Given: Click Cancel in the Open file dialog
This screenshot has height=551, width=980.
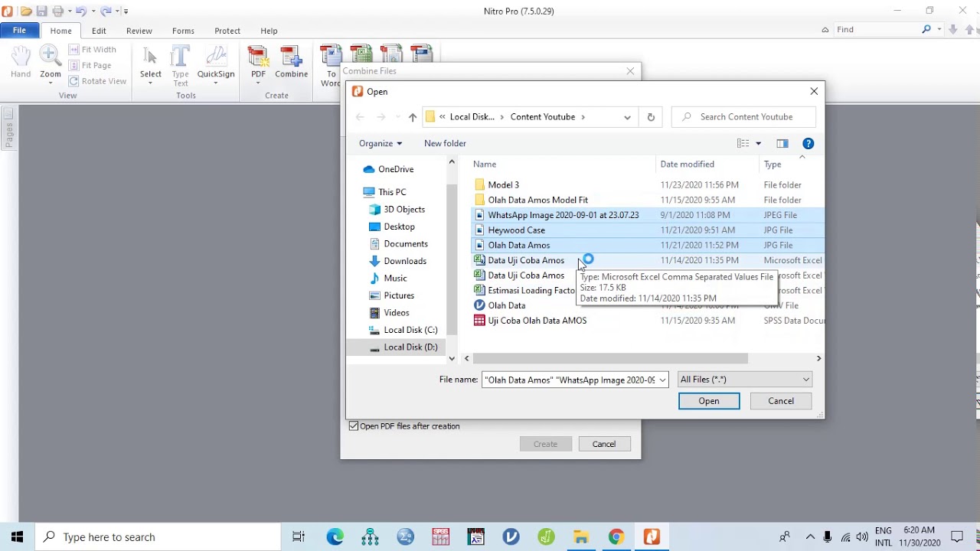Looking at the screenshot, I should tap(781, 401).
